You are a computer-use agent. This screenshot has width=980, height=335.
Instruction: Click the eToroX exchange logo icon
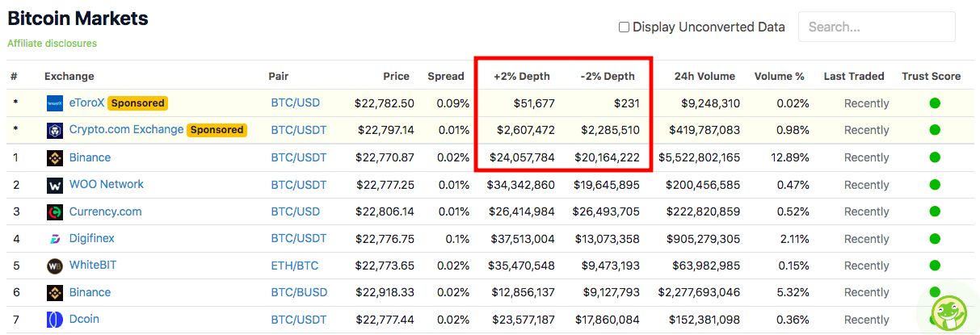pos(54,103)
